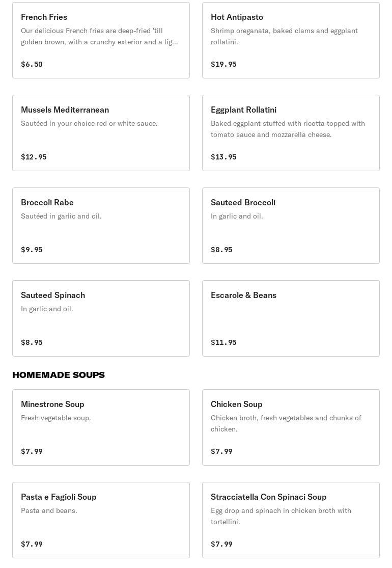Click the Homemade Soups section heading
This screenshot has height=568, width=392.
59,375
